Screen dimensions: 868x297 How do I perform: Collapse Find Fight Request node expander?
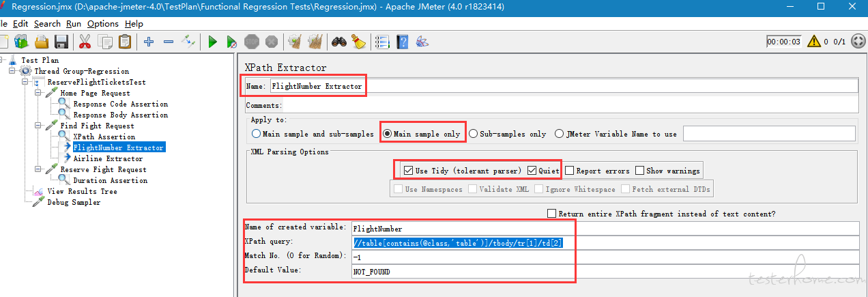tap(38, 126)
